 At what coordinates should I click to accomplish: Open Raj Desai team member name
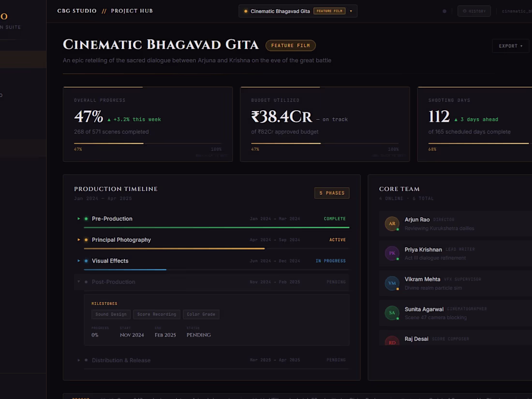(x=416, y=339)
